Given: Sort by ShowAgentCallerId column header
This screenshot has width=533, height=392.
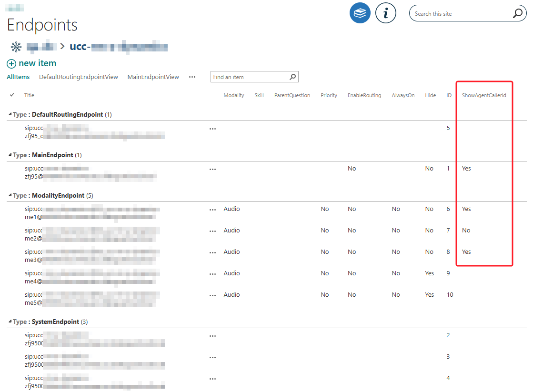Looking at the screenshot, I should point(483,95).
